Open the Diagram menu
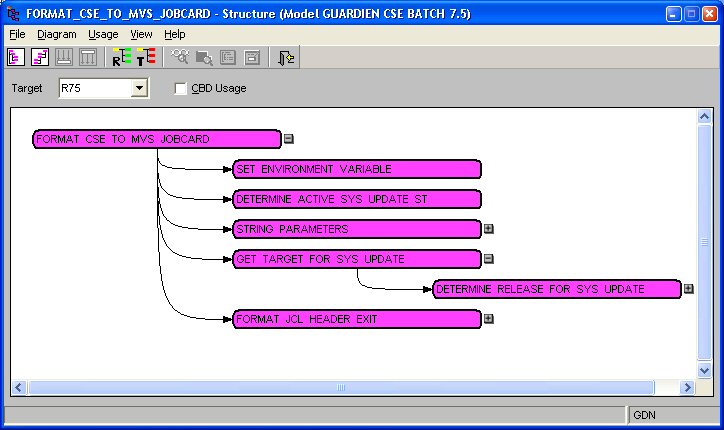 (56, 34)
